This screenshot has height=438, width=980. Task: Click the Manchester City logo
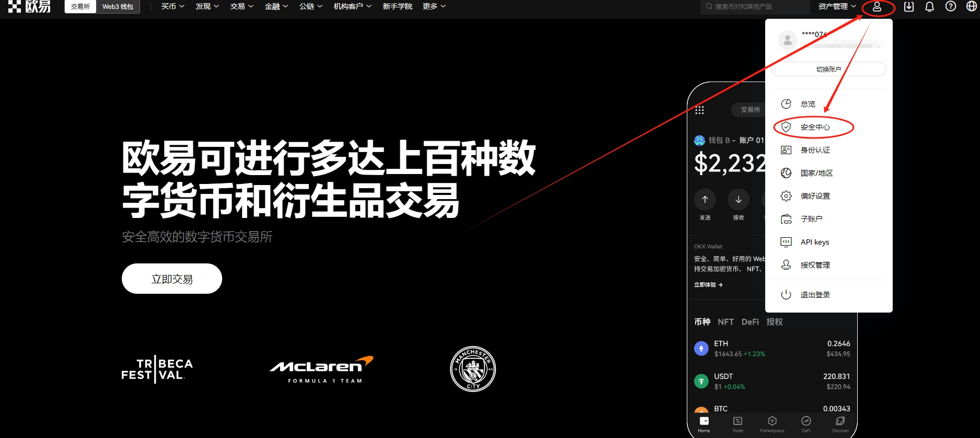(x=473, y=369)
